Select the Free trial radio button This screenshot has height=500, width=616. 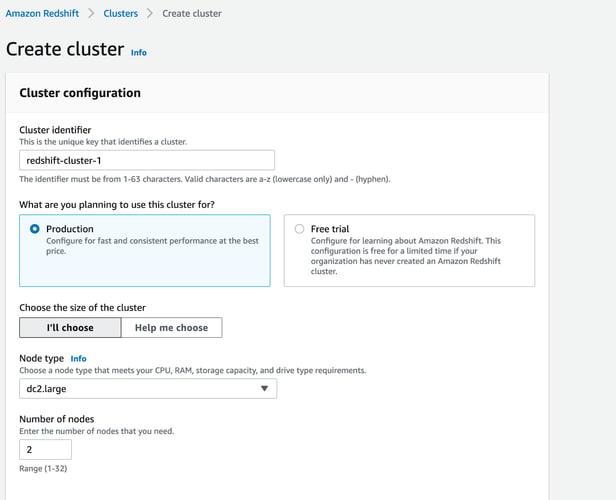coord(299,229)
